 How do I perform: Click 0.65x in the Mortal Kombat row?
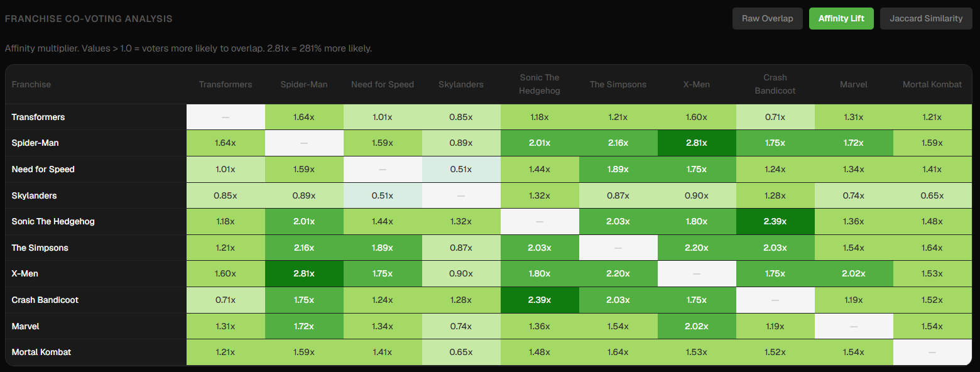[461, 353]
